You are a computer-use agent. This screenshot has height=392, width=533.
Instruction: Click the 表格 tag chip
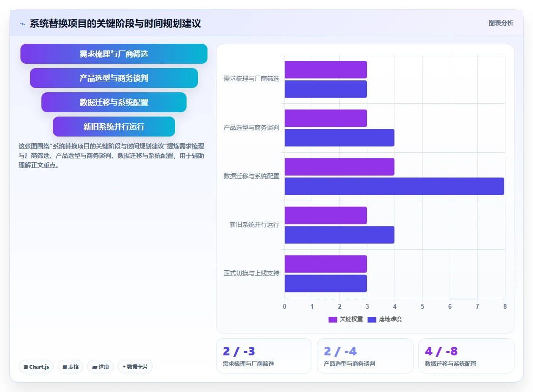coord(70,367)
